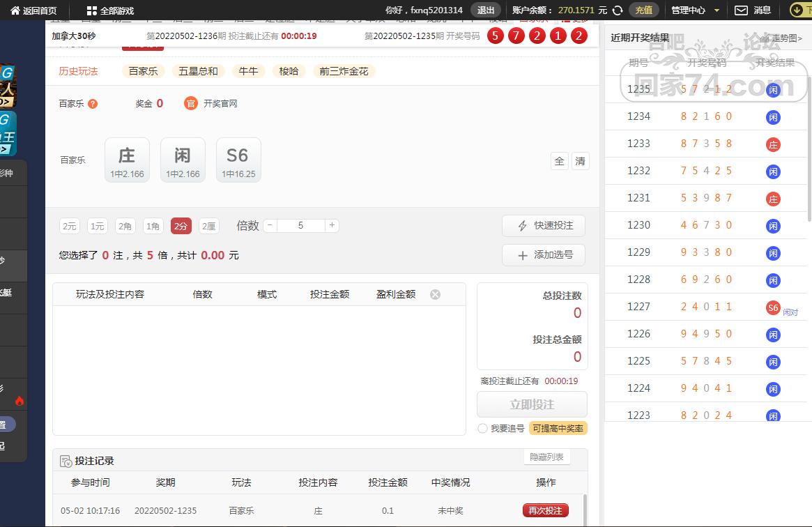Clear bet list with the X icon

[x=435, y=294]
